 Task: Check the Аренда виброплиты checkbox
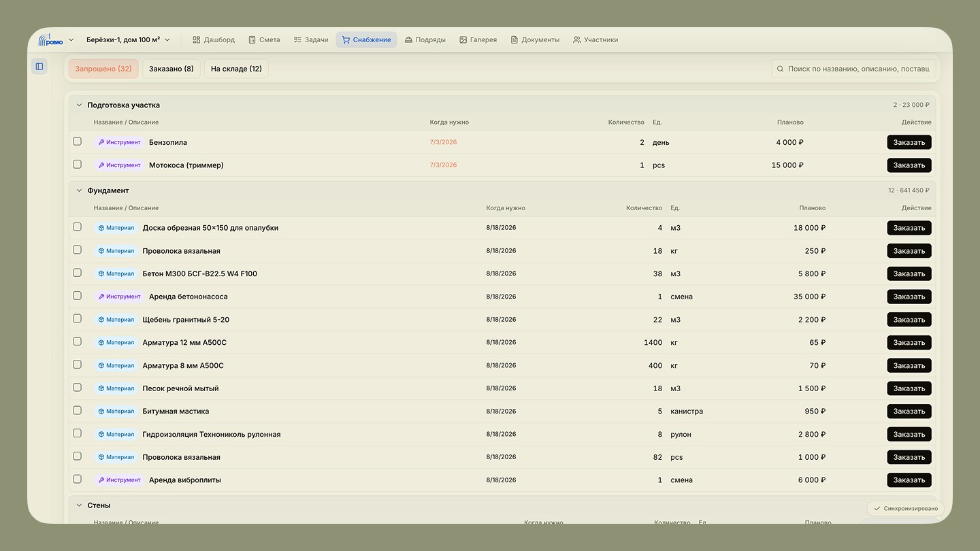pyautogui.click(x=77, y=480)
